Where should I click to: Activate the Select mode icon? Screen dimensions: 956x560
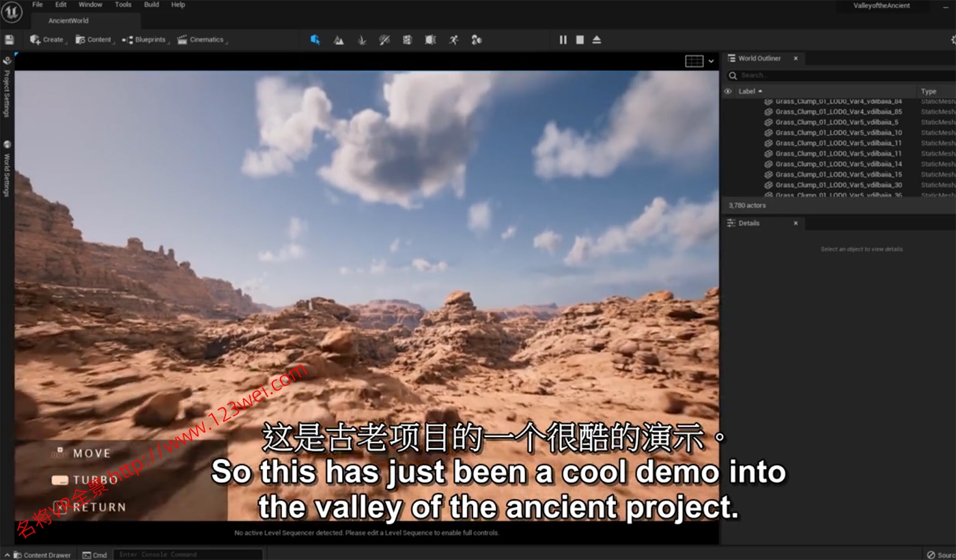click(315, 40)
